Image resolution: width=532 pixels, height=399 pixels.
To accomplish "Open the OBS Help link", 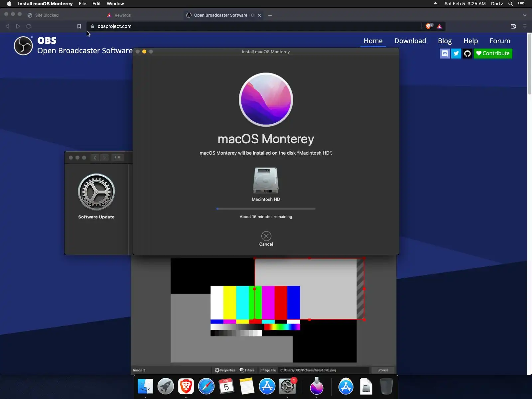I will tap(470, 41).
